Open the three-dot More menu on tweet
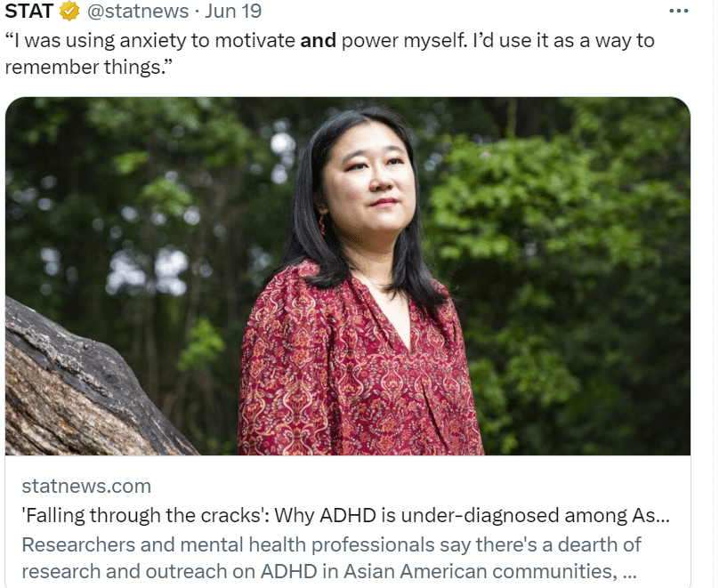 click(x=679, y=11)
